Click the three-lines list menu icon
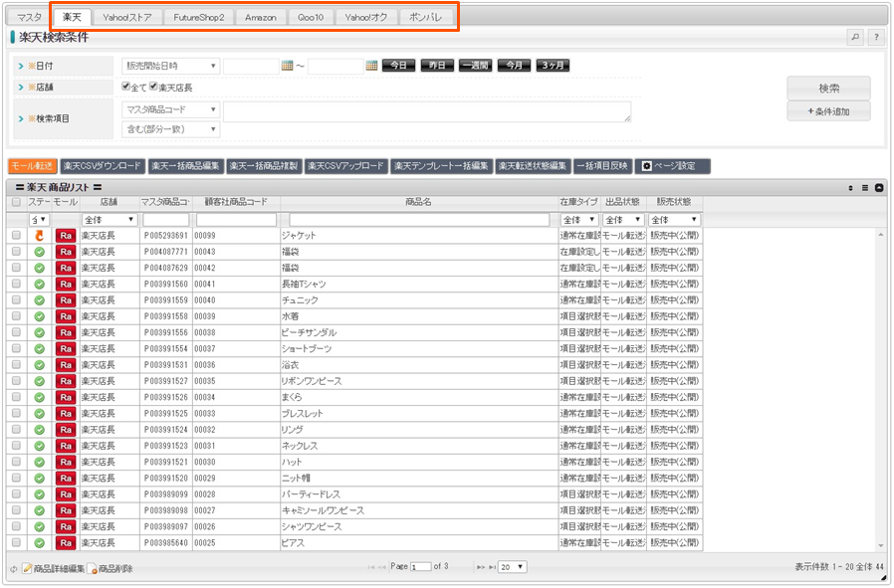894x588 pixels. coord(865,188)
